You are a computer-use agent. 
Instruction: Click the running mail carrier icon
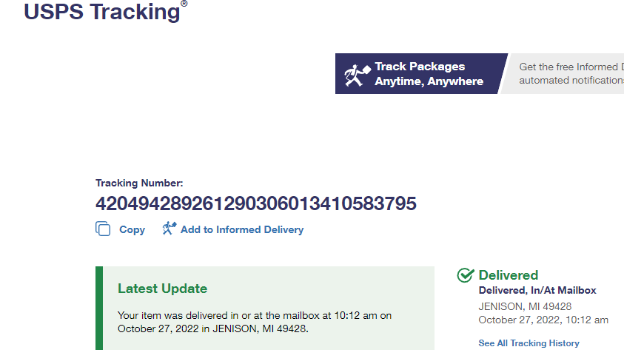[355, 74]
